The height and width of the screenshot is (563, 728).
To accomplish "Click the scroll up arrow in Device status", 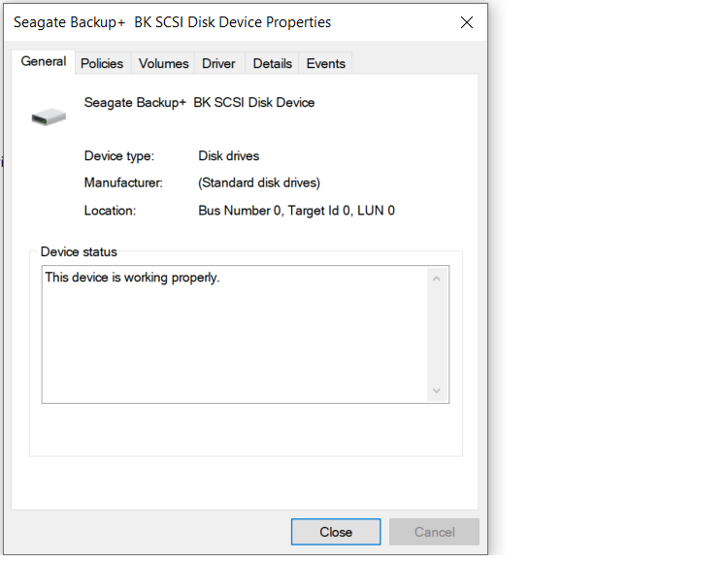I will (x=437, y=279).
